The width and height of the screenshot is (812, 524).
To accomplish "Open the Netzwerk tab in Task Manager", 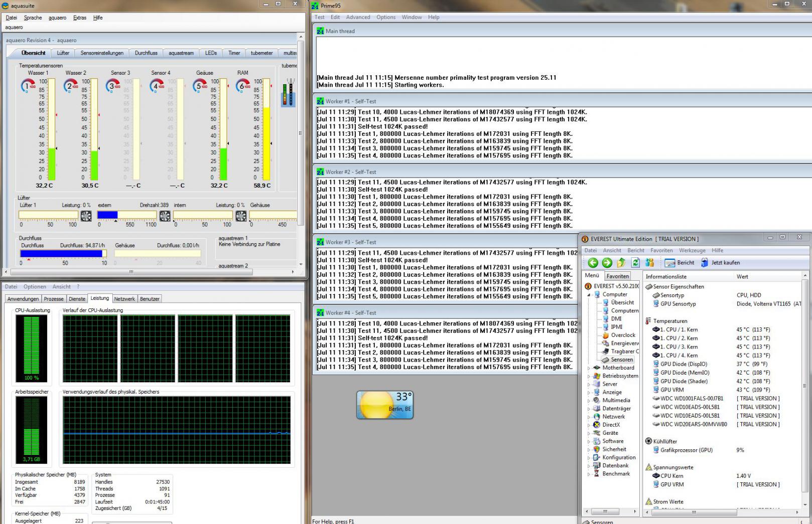I will tap(124, 299).
